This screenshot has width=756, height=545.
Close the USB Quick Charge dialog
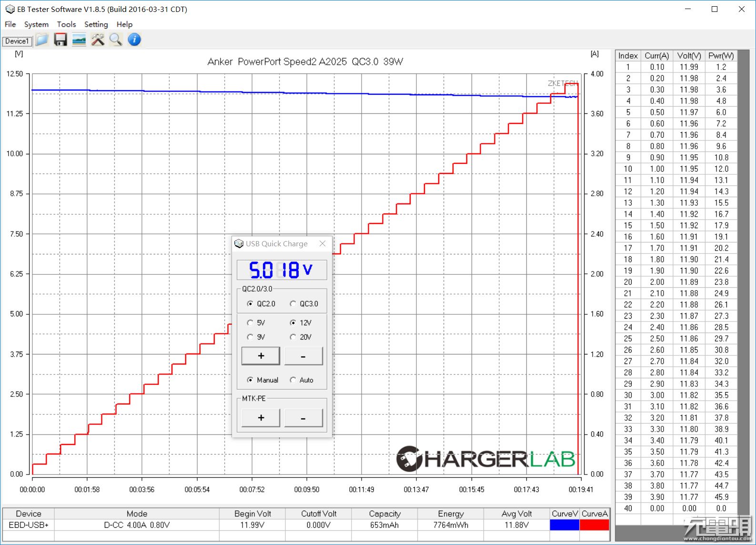(x=323, y=243)
